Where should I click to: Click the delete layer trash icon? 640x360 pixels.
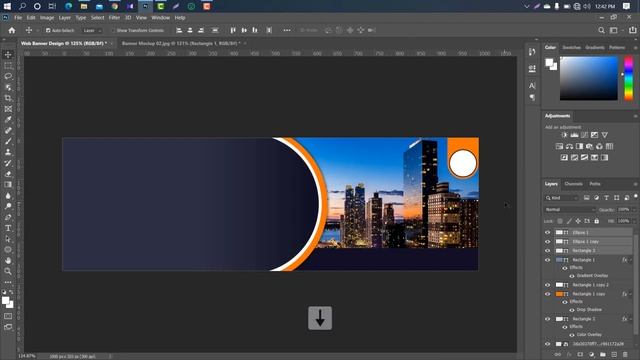[x=625, y=354]
